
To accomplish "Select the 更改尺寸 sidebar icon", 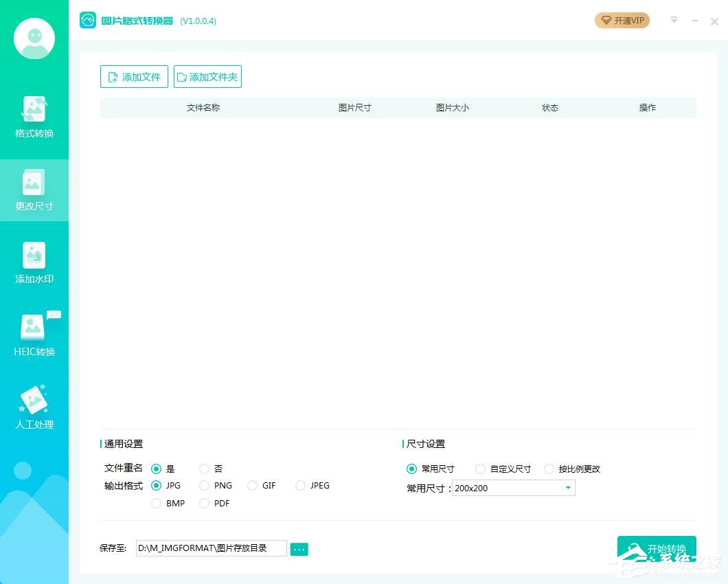I will (x=34, y=190).
